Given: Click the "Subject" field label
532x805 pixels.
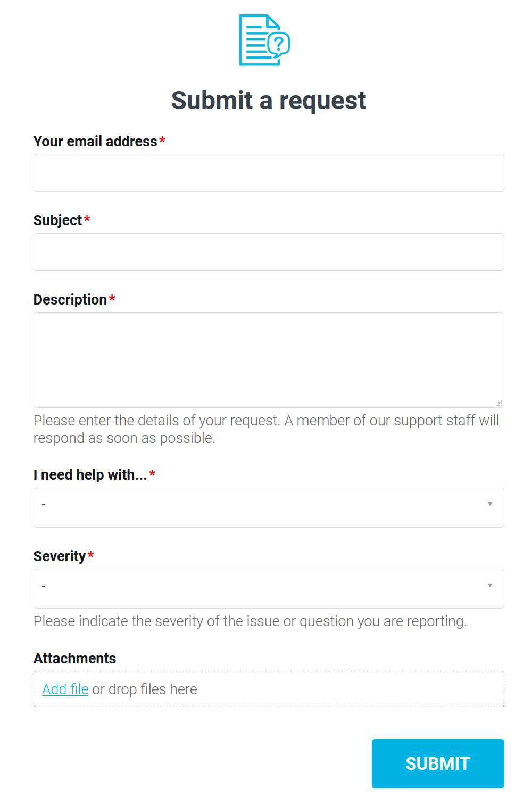Looking at the screenshot, I should 57,220.
